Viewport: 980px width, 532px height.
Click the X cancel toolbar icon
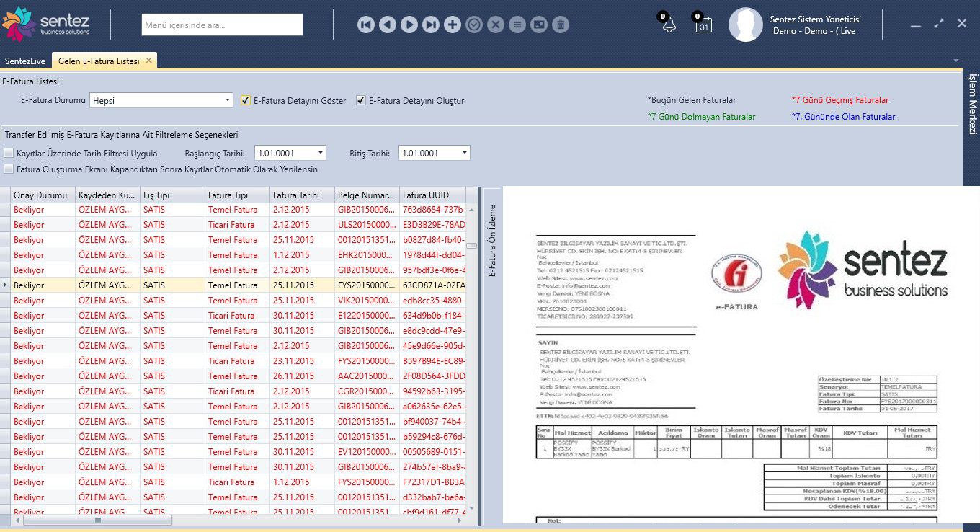click(x=495, y=25)
